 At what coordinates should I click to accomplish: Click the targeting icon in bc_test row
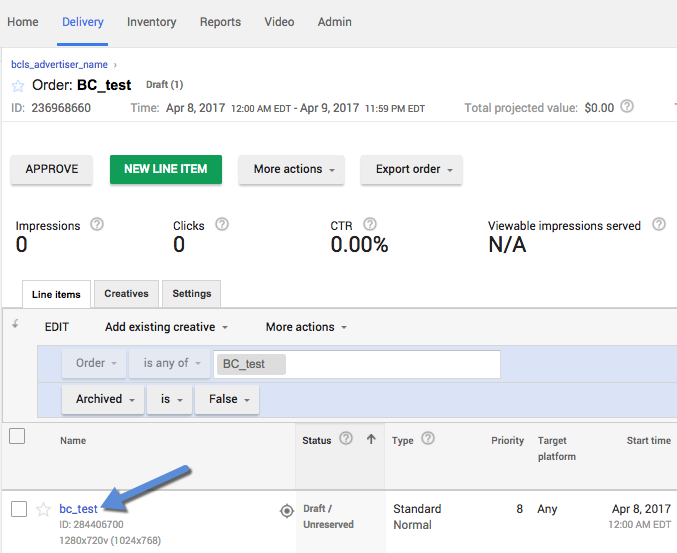pos(285,510)
